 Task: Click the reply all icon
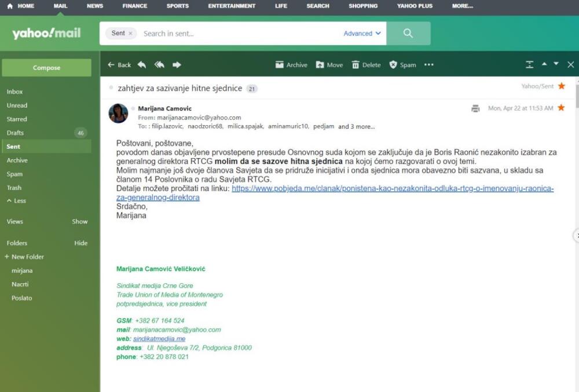pos(159,65)
